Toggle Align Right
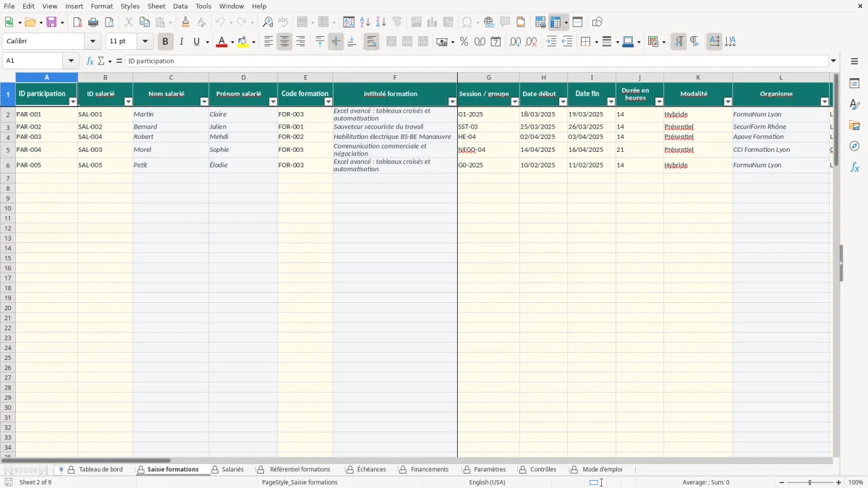The height and width of the screenshot is (488, 868). coord(300,42)
